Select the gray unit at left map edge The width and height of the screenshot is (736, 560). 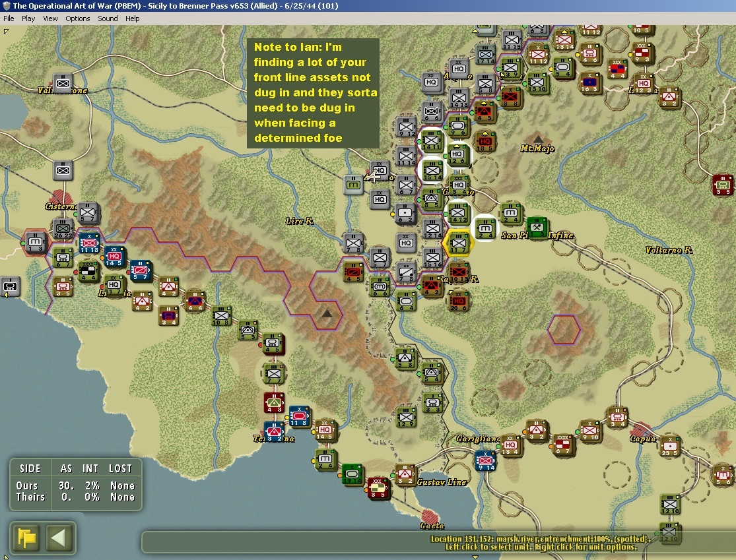click(11, 286)
